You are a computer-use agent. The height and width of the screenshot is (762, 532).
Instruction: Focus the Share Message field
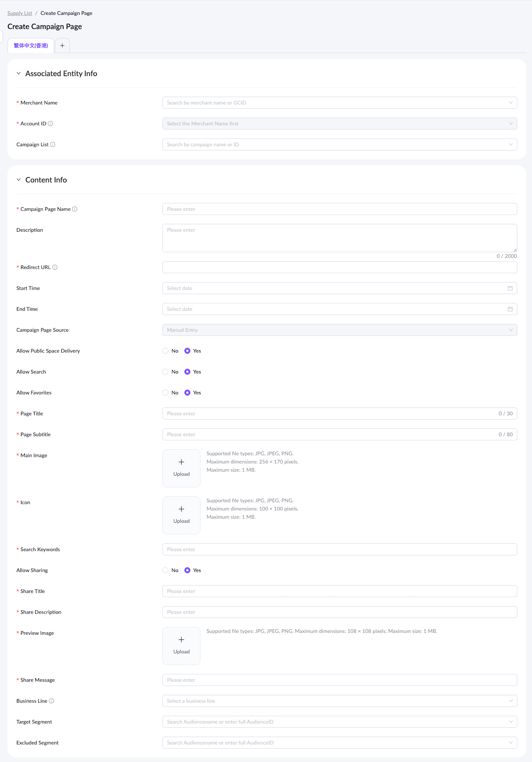(340, 680)
